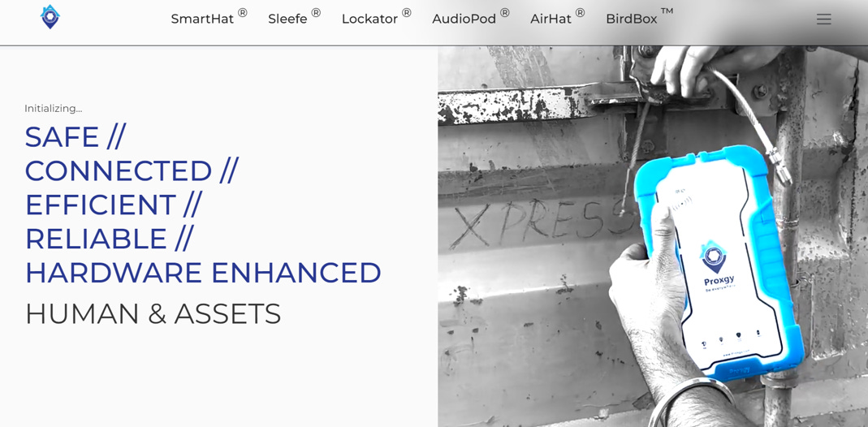Viewport: 868px width, 427px height.
Task: Click the "RELIABLE //" headline text
Action: [109, 239]
